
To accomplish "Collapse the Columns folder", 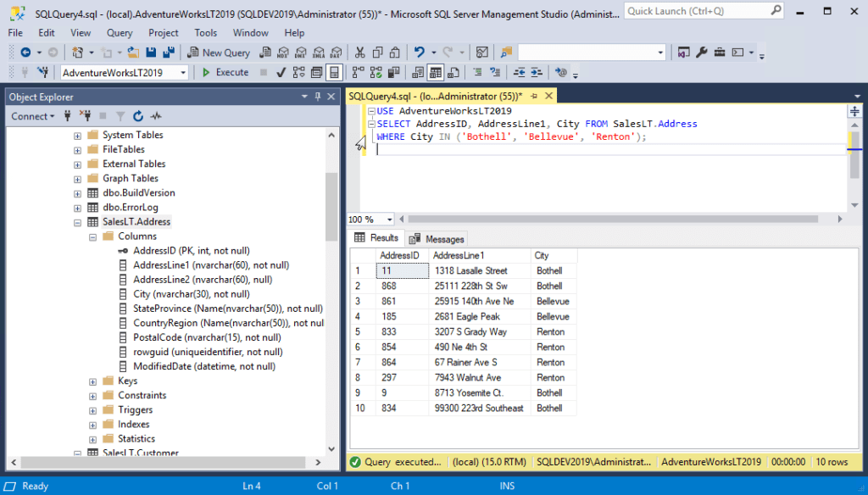I will pos(93,237).
